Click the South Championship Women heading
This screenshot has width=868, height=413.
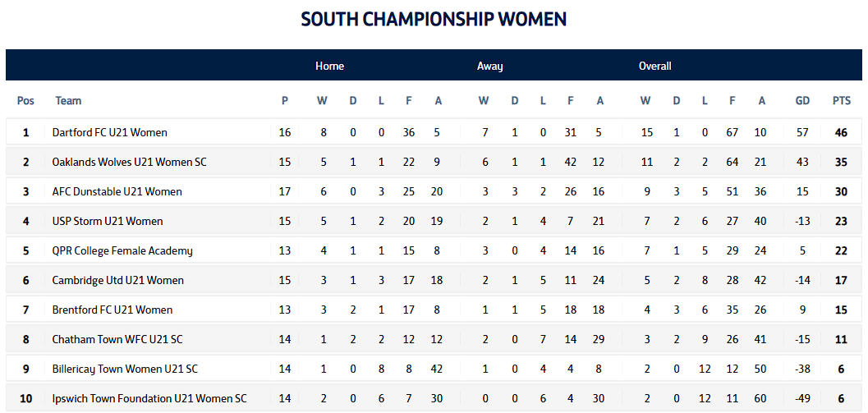click(x=434, y=19)
